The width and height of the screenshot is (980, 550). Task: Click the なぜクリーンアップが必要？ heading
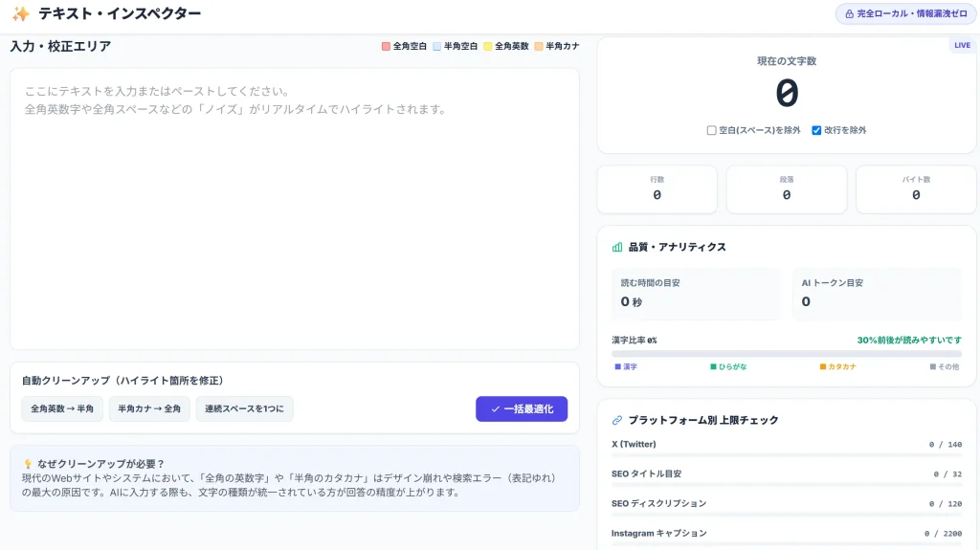100,464
